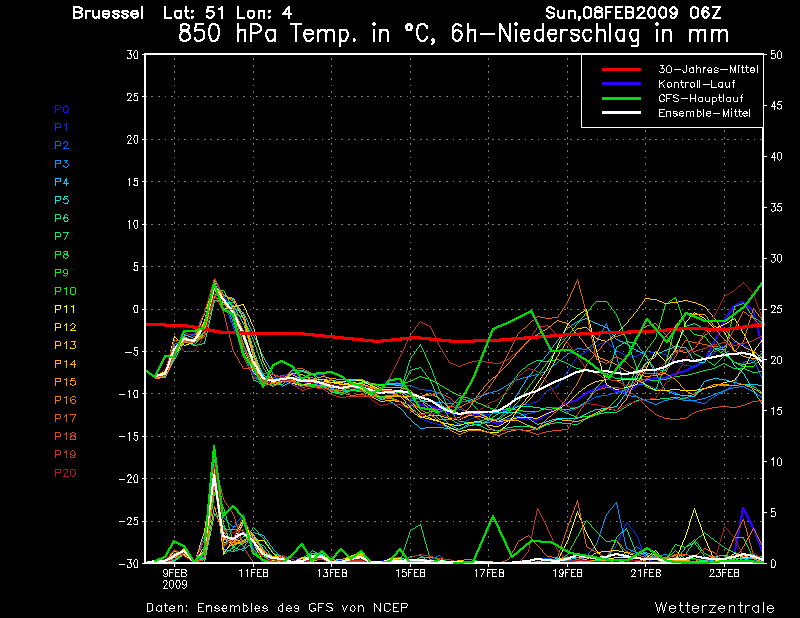The image size is (800, 618).
Task: Click the Daten: Ensembles des GFS von NCEP text
Action: 277,608
